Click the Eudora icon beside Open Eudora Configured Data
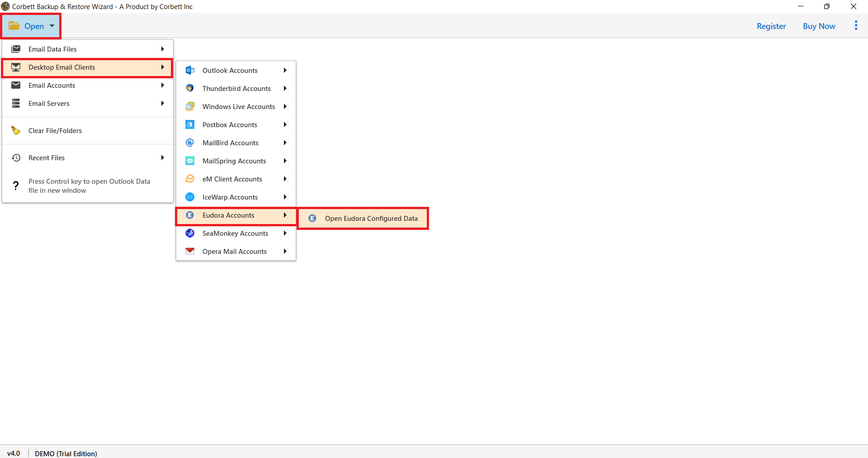This screenshot has width=868, height=458. point(312,218)
